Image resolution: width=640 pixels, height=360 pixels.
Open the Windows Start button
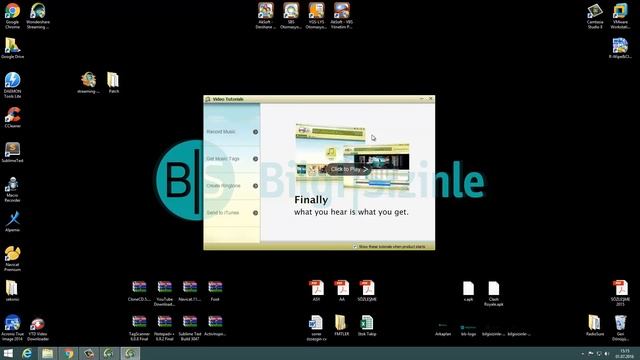8,353
